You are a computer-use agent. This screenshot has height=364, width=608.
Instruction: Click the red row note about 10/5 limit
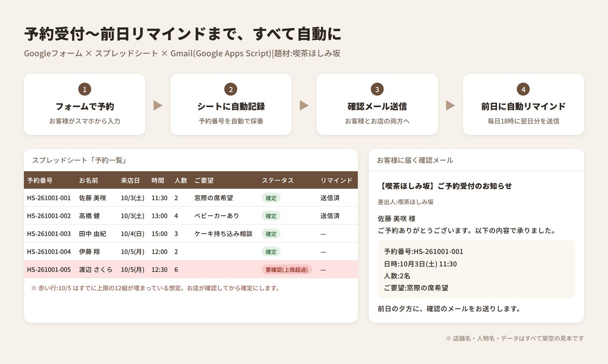tap(155, 288)
